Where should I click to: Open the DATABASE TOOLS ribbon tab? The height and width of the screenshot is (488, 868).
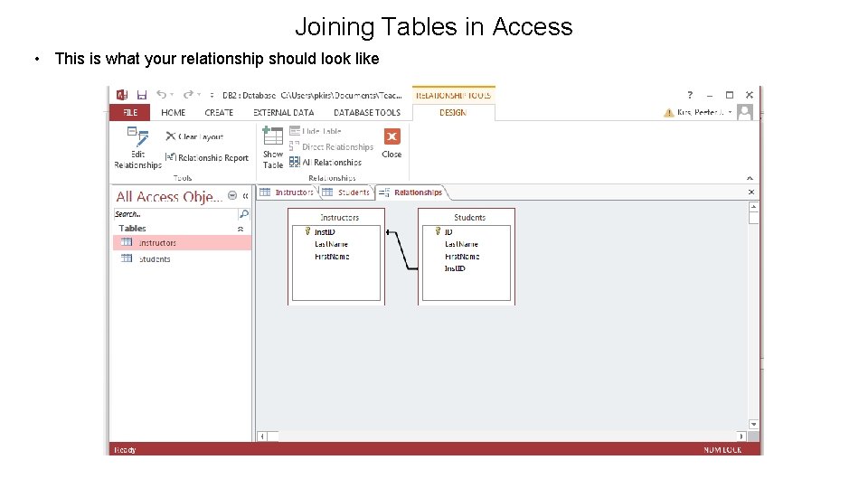pyautogui.click(x=367, y=112)
